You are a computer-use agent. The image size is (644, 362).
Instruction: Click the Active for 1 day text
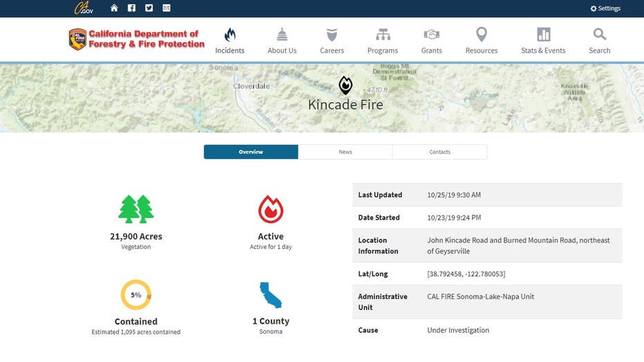271,247
